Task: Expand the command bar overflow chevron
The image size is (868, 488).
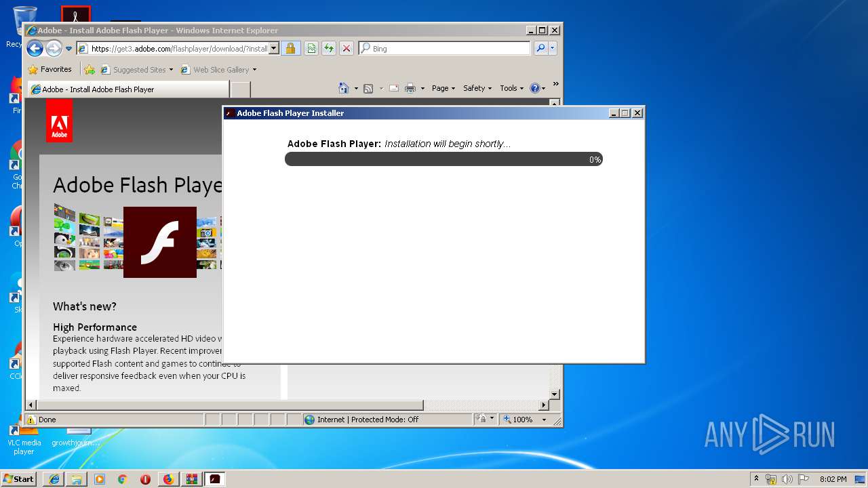Action: [x=555, y=84]
